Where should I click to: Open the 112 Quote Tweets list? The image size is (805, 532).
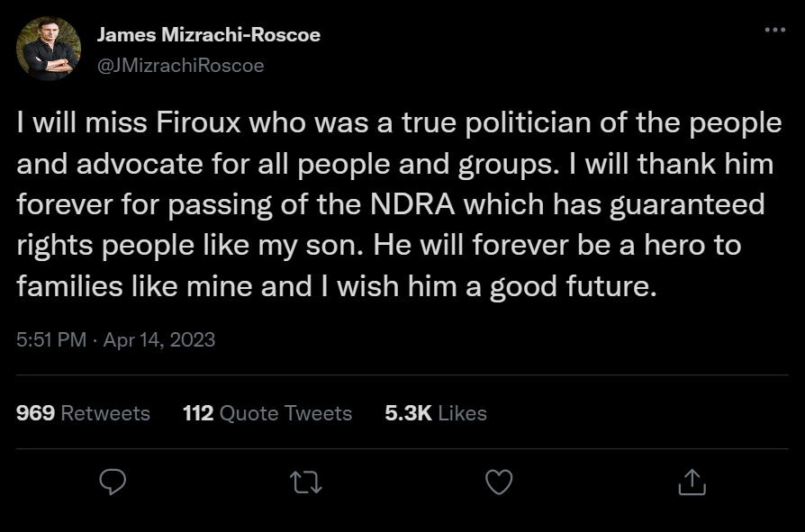pos(268,413)
